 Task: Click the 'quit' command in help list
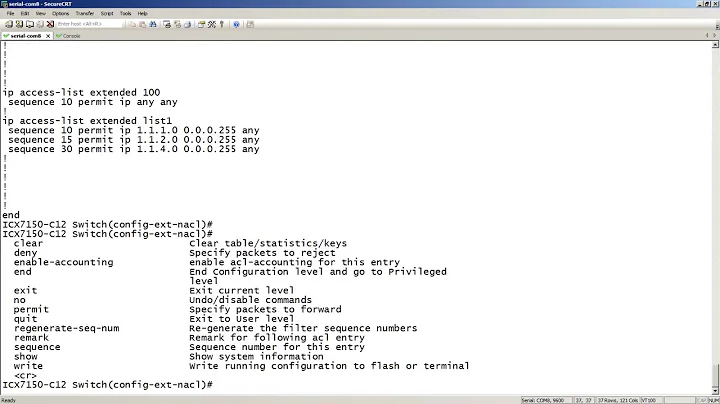[25, 319]
